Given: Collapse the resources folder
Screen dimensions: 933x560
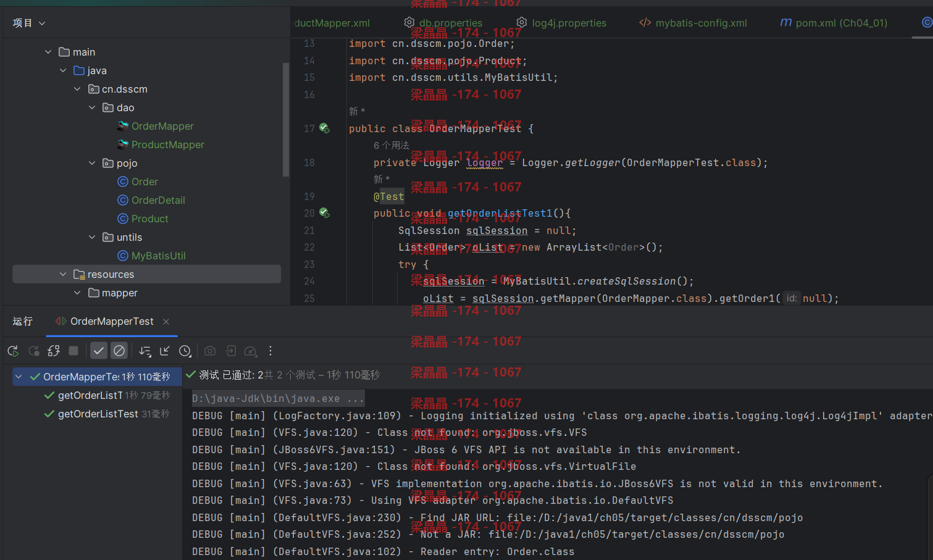Looking at the screenshot, I should 63,274.
